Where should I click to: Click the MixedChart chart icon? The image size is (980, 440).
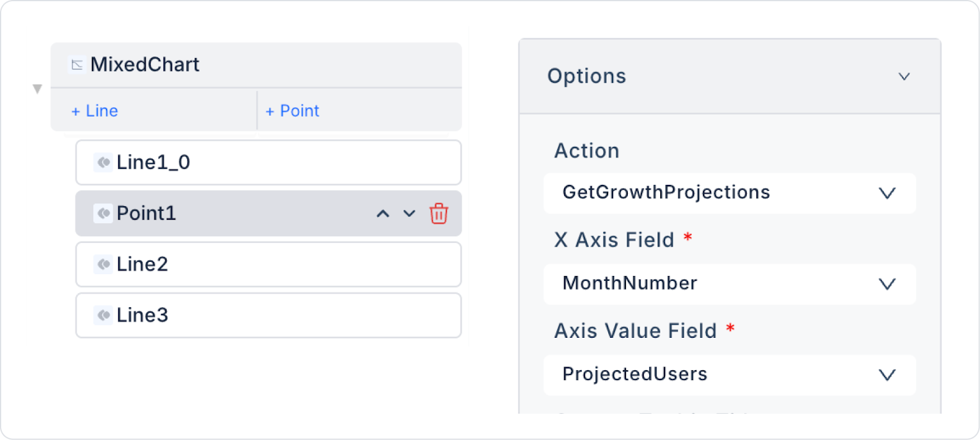click(x=77, y=65)
